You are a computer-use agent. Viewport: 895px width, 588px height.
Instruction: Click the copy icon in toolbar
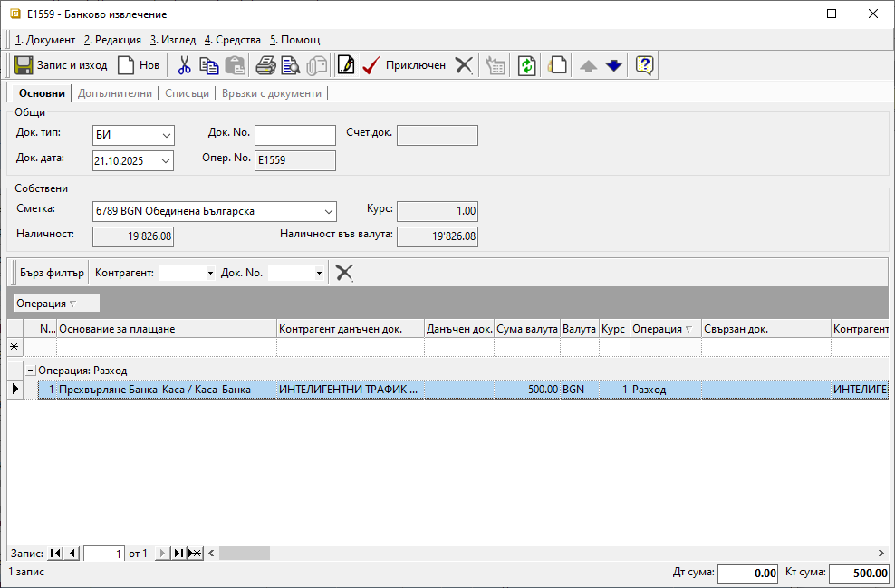pyautogui.click(x=209, y=65)
